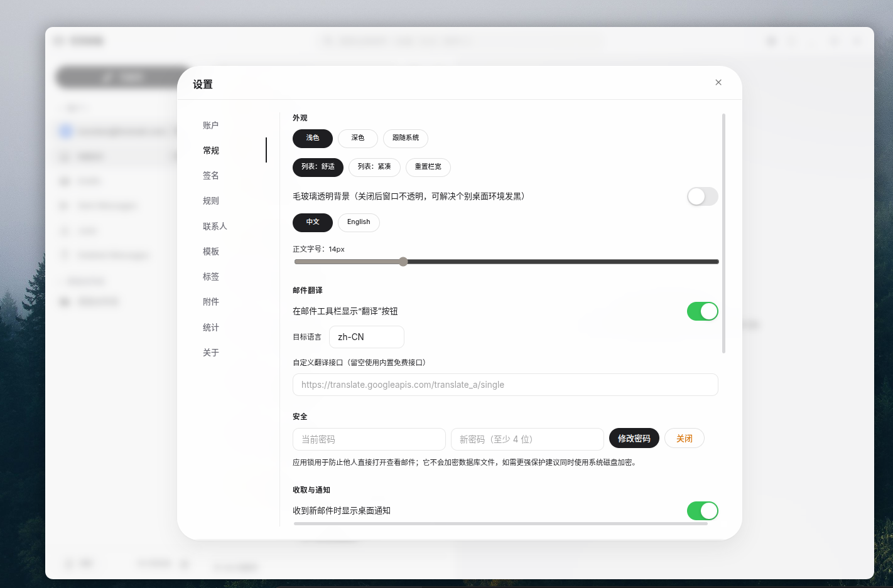
Task: Click the 目标语言 zh-CN input field
Action: point(367,337)
